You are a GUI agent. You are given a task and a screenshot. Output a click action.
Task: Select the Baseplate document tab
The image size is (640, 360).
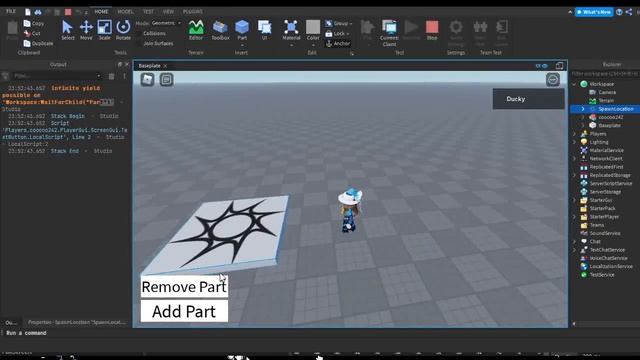pyautogui.click(x=149, y=66)
